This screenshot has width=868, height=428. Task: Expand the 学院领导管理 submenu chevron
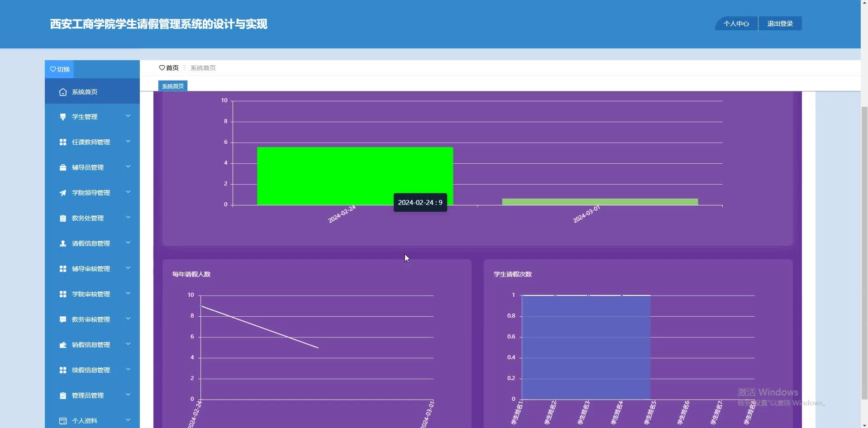coord(128,192)
